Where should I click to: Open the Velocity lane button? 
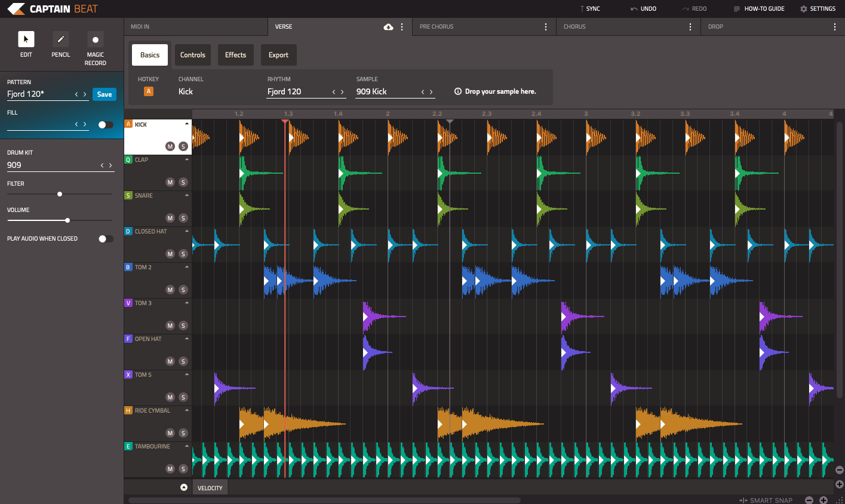pyautogui.click(x=210, y=488)
